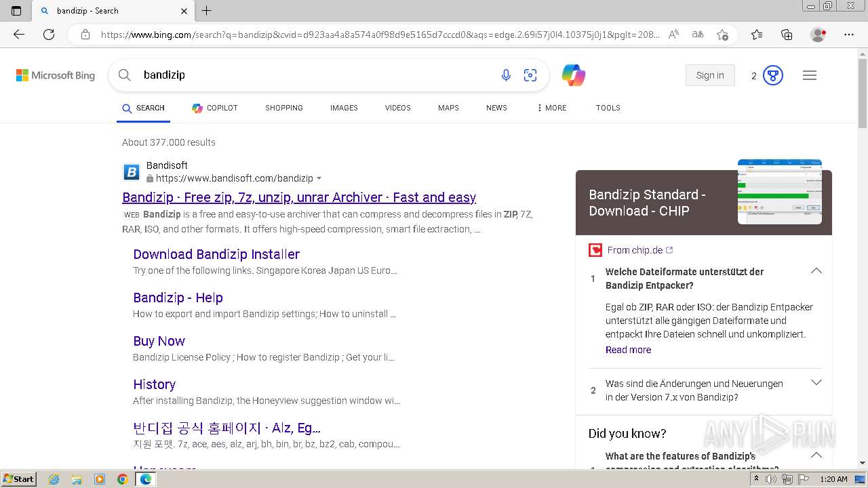Open Download Bandizip Installer link

[x=216, y=254]
